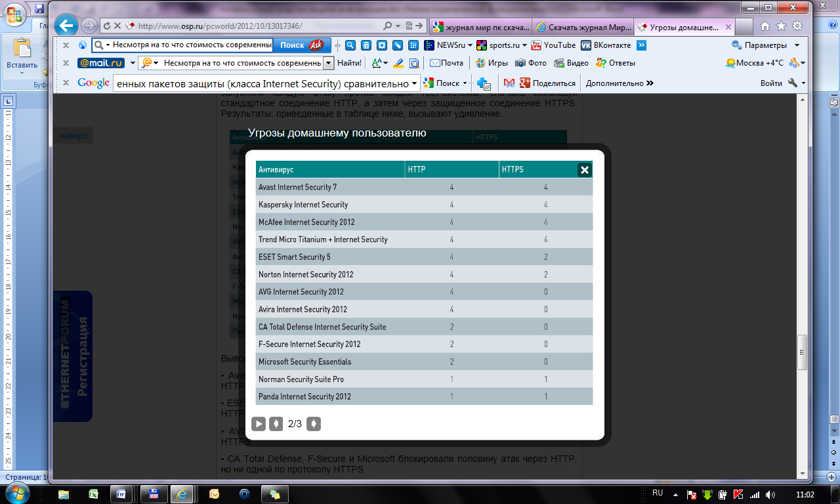Close the Ask toolbar with its X
The height and width of the screenshot is (504, 840).
click(66, 45)
